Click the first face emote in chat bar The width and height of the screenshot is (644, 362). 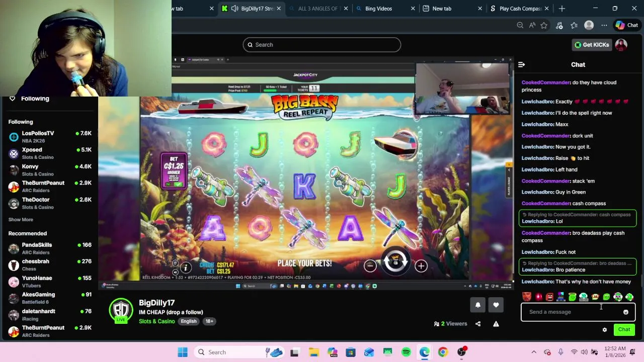point(526,297)
